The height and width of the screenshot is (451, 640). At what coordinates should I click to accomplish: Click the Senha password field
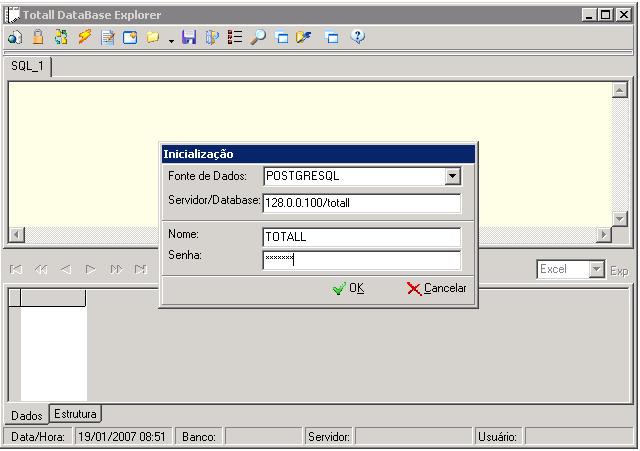(362, 260)
